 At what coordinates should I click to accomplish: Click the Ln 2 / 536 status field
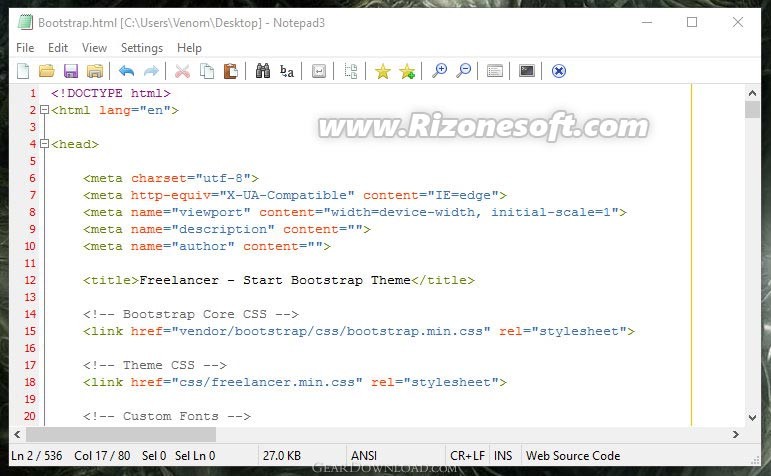pos(37,456)
